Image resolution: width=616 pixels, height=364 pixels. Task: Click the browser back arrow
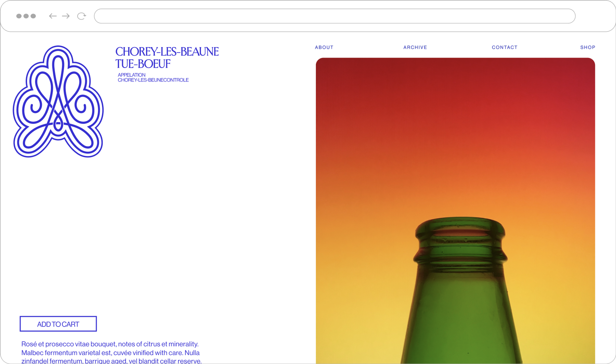[x=53, y=16]
